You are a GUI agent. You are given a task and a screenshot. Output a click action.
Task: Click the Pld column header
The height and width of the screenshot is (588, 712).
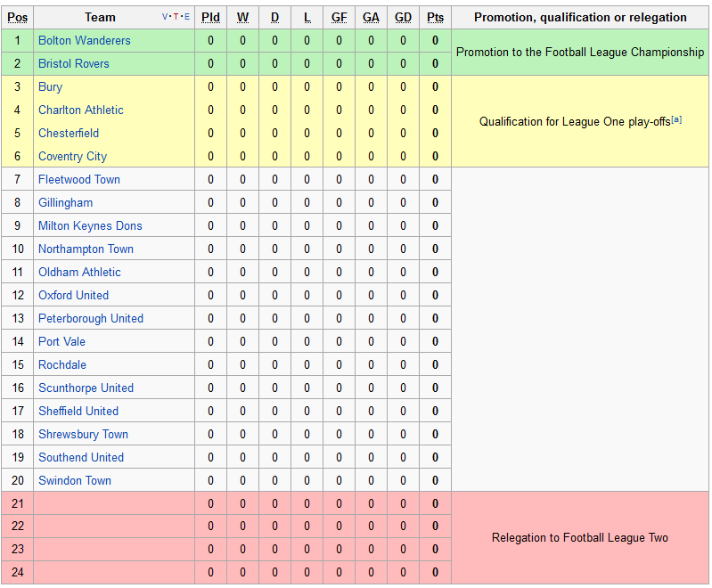pyautogui.click(x=210, y=17)
